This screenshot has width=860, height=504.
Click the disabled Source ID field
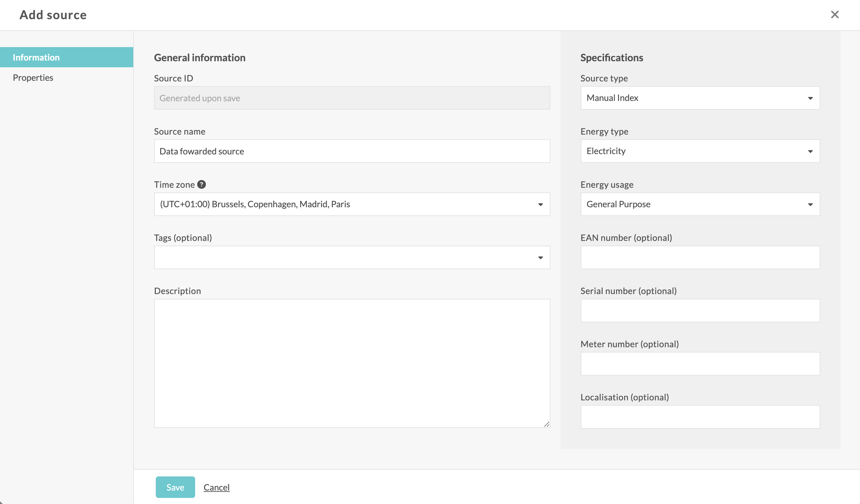[x=352, y=98]
